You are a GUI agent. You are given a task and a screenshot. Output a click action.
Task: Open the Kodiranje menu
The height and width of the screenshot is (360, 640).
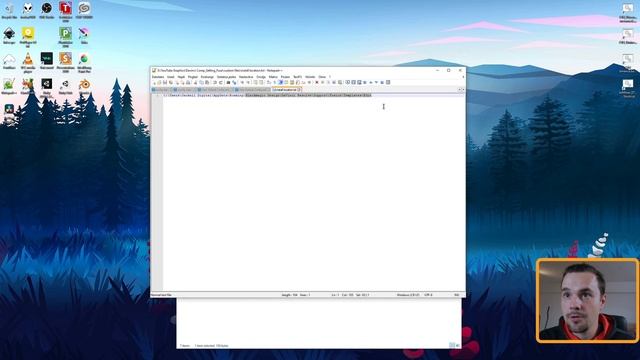click(x=207, y=77)
